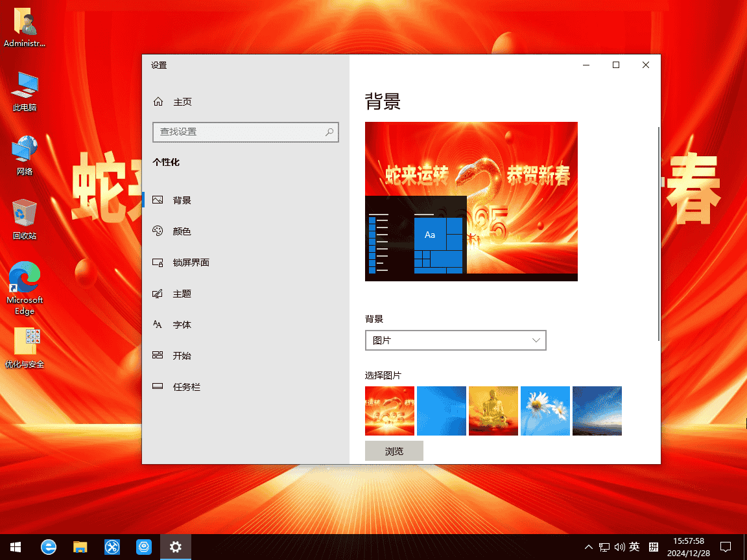Open the network tray icon
Viewport: 747px width, 560px height.
point(604,547)
